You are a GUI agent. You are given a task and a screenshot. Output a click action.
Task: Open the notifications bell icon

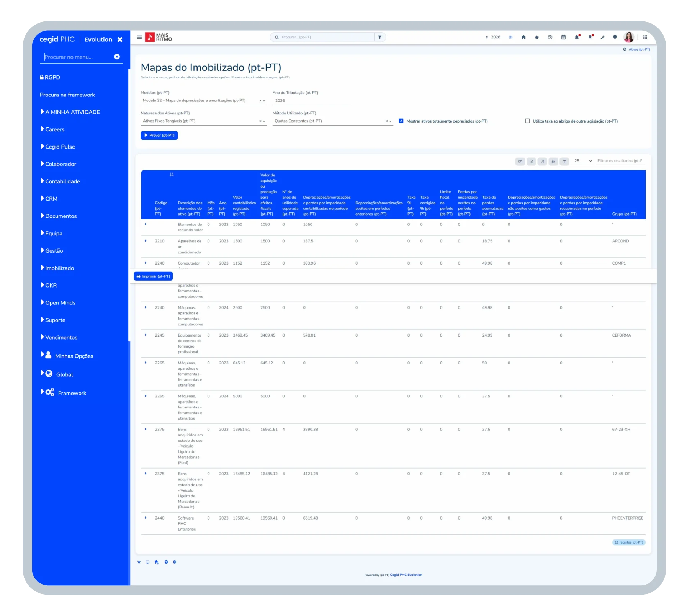tap(577, 37)
